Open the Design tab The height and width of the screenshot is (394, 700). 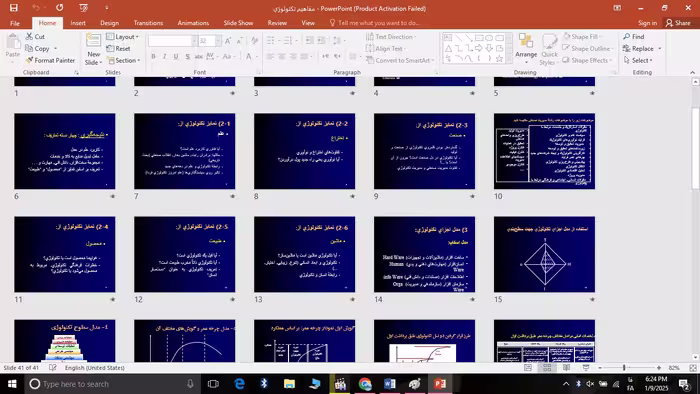tap(109, 23)
